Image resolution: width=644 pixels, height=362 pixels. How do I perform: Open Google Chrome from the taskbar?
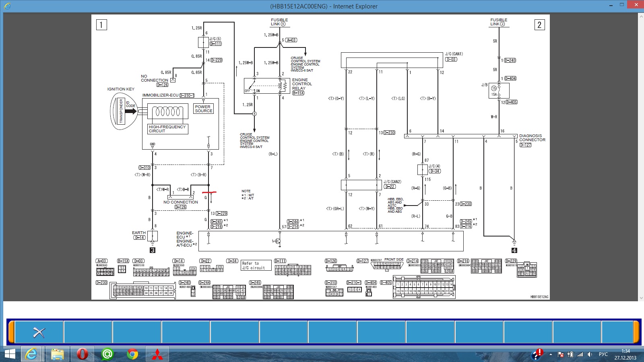pyautogui.click(x=132, y=354)
